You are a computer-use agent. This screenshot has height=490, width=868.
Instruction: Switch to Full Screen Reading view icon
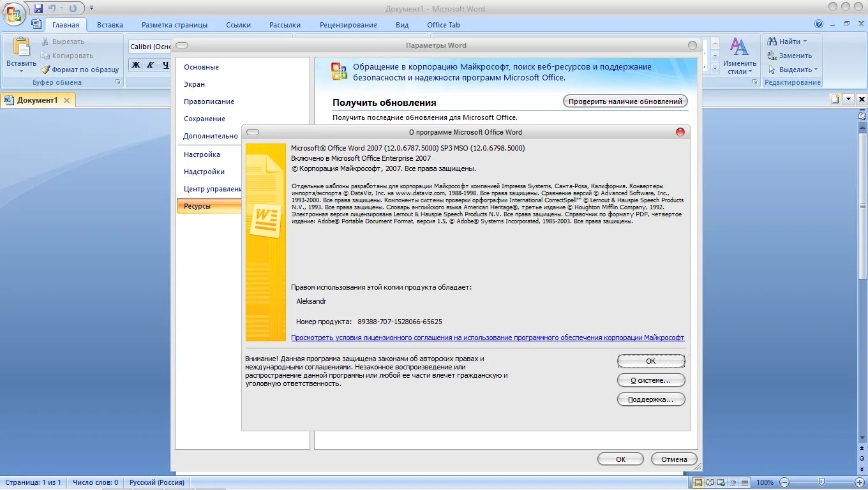(710, 482)
